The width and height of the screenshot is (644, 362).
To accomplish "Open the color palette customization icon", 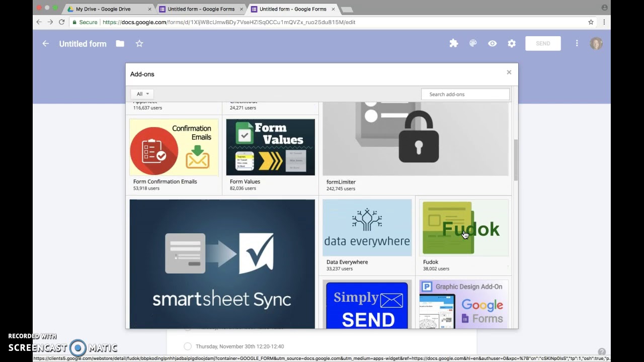I will pyautogui.click(x=473, y=44).
